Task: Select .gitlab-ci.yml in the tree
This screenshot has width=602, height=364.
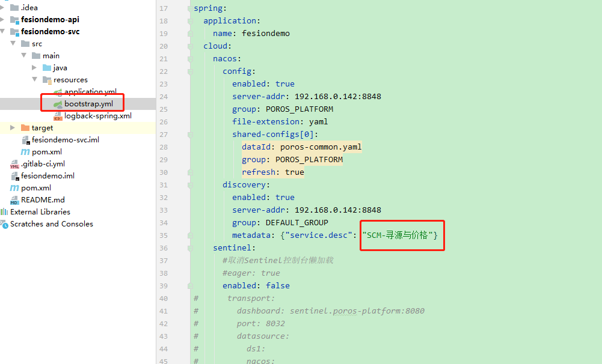Action: coord(43,164)
